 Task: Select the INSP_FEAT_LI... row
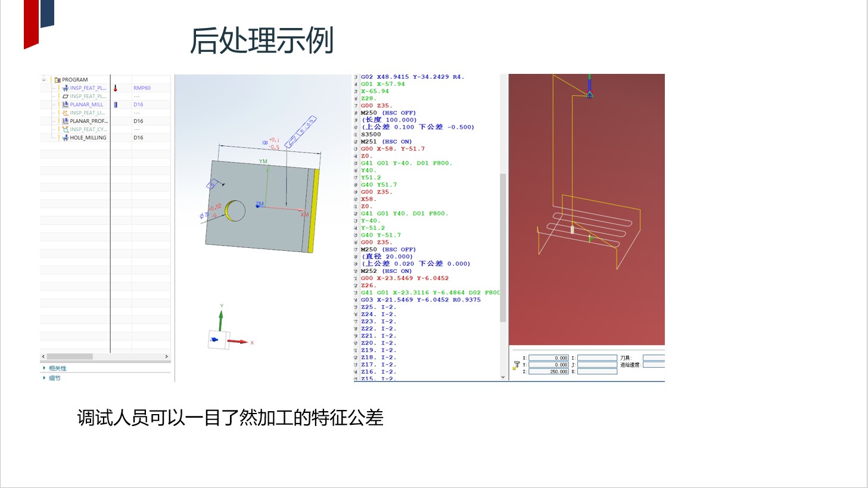(105, 113)
